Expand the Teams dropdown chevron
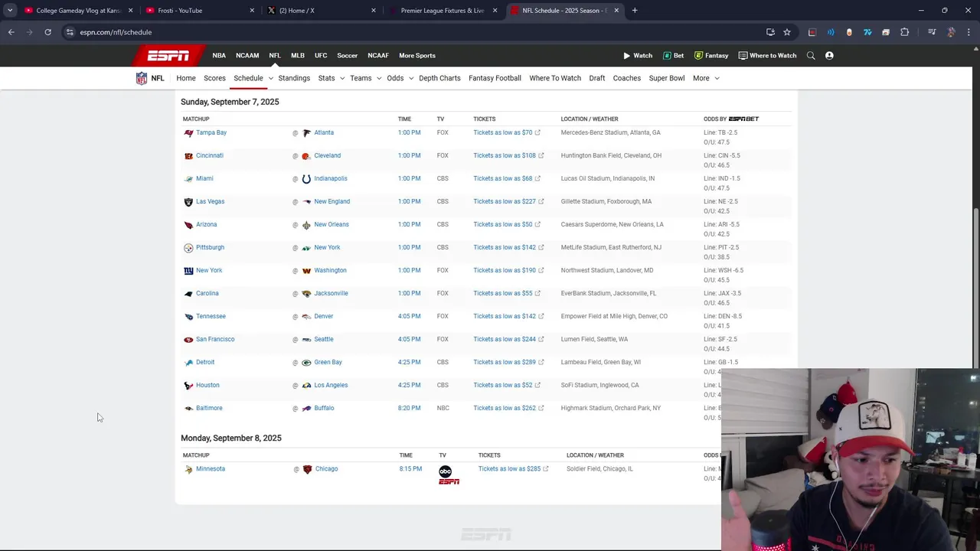Screen dimensions: 980x551 click(378, 78)
